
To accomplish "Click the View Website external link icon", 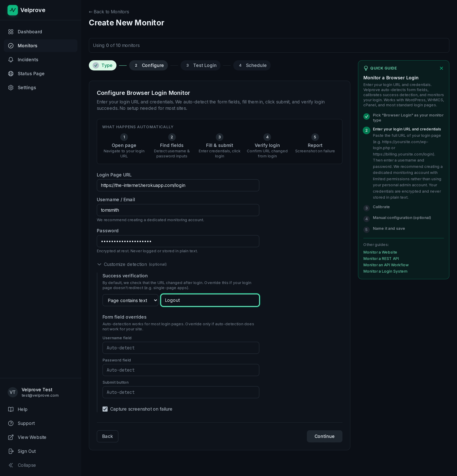I will (11, 437).
